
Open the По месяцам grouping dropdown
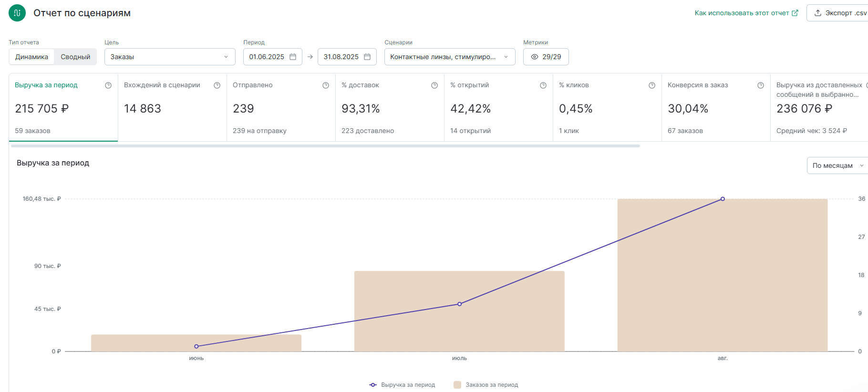[x=837, y=165]
